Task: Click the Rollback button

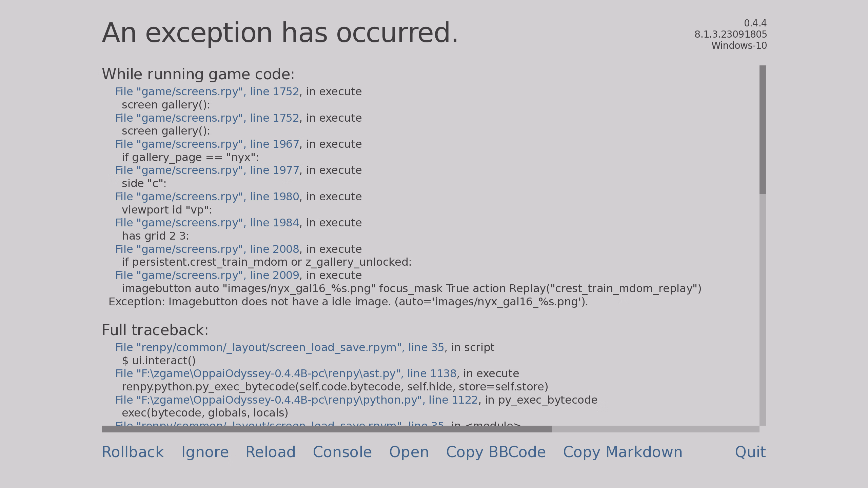Action: pos(133,452)
